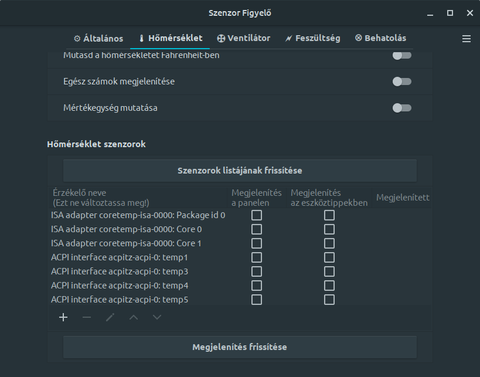Click the move-down chevron below the sensor list
The height and width of the screenshot is (377, 480).
click(x=157, y=317)
